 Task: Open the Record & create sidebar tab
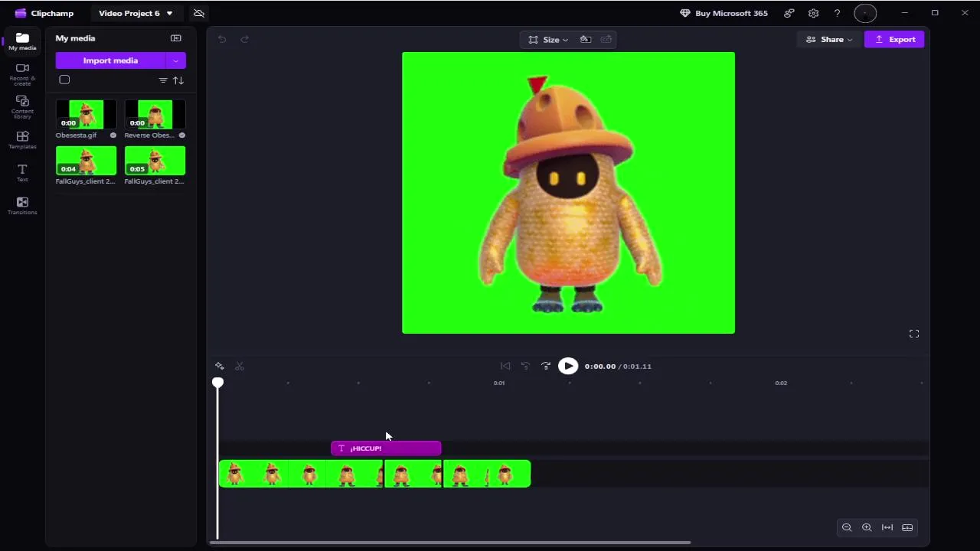click(x=22, y=73)
